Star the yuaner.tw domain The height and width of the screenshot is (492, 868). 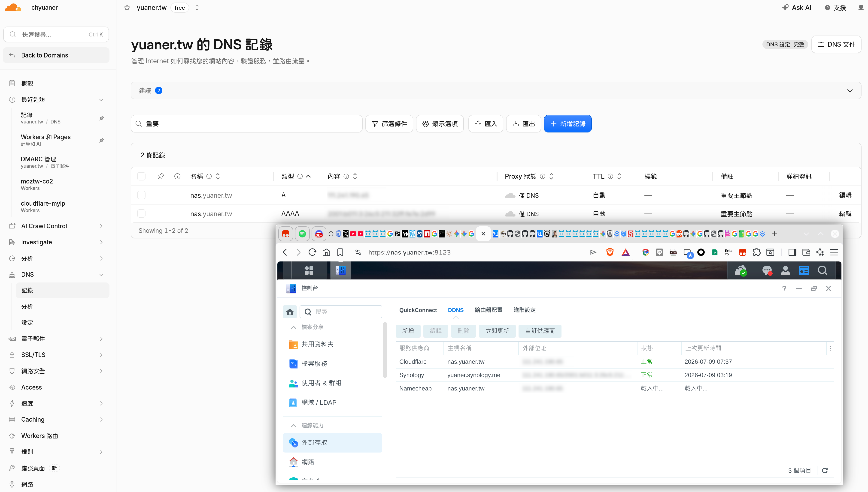click(x=127, y=8)
